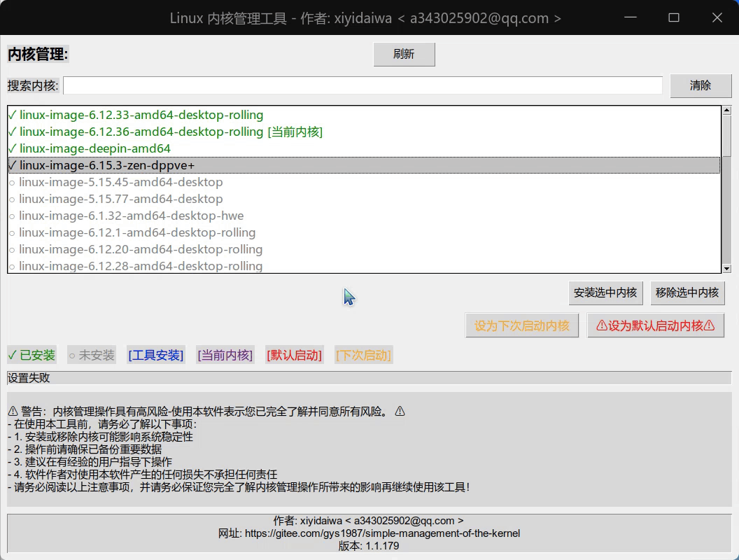Select linux-image-deepin-amd64 row
This screenshot has height=560, width=739.
pyautogui.click(x=364, y=148)
